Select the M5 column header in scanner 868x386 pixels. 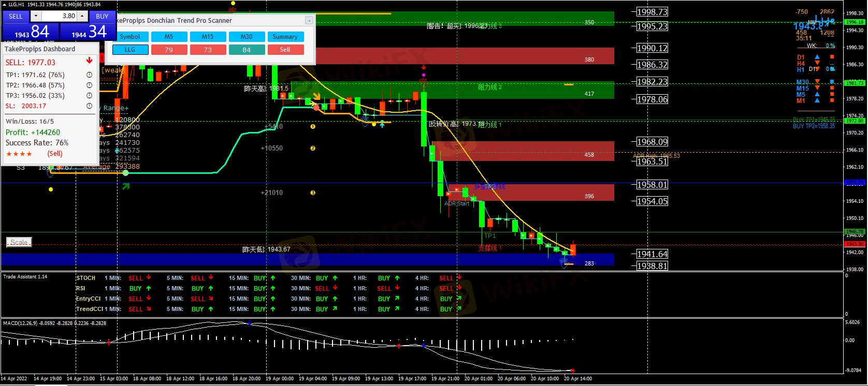tap(169, 37)
